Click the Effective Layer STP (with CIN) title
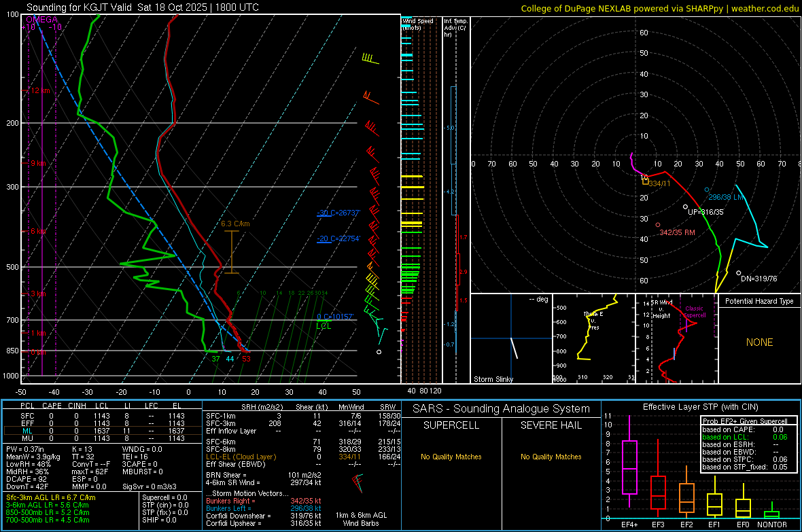Viewport: 802px width, 532px height. pyautogui.click(x=700, y=407)
